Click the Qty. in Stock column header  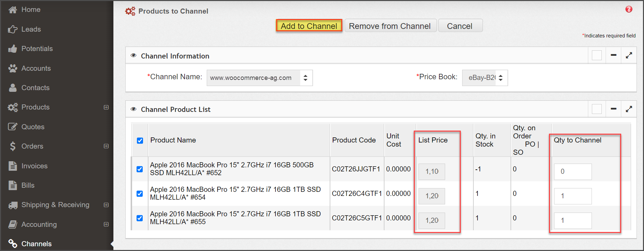485,140
